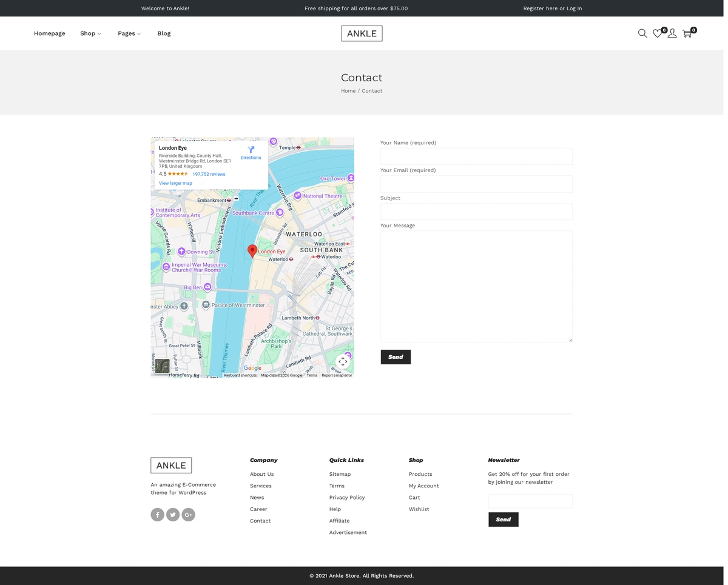Viewport: 728px width, 585px height.
Task: Click the user account icon
Action: pyautogui.click(x=672, y=34)
